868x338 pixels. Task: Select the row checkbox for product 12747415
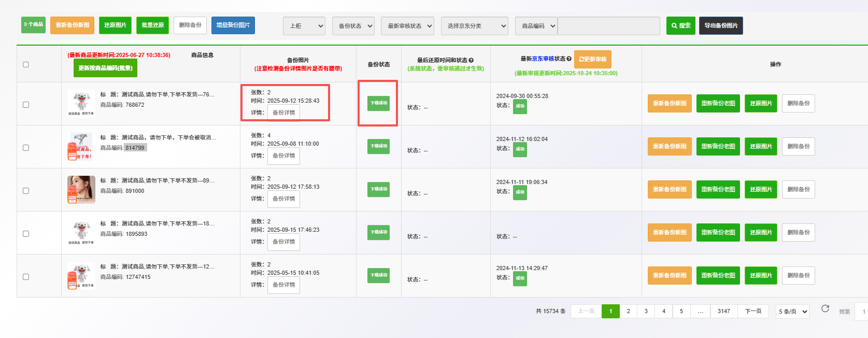[x=26, y=277]
